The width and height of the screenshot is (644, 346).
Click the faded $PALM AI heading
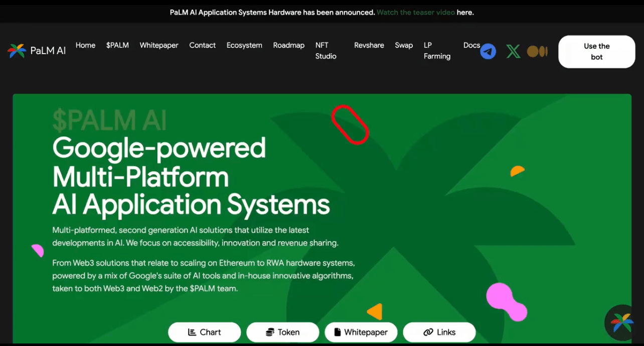pyautogui.click(x=109, y=121)
